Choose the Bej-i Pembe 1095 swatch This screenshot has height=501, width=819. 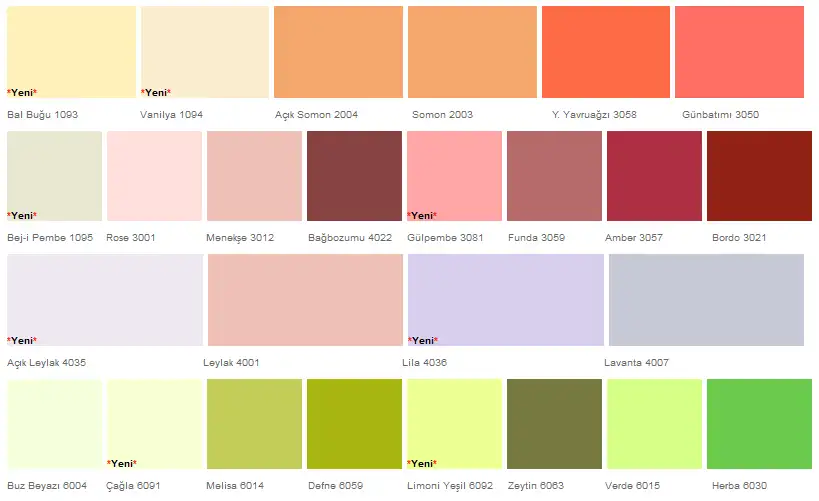[54, 176]
